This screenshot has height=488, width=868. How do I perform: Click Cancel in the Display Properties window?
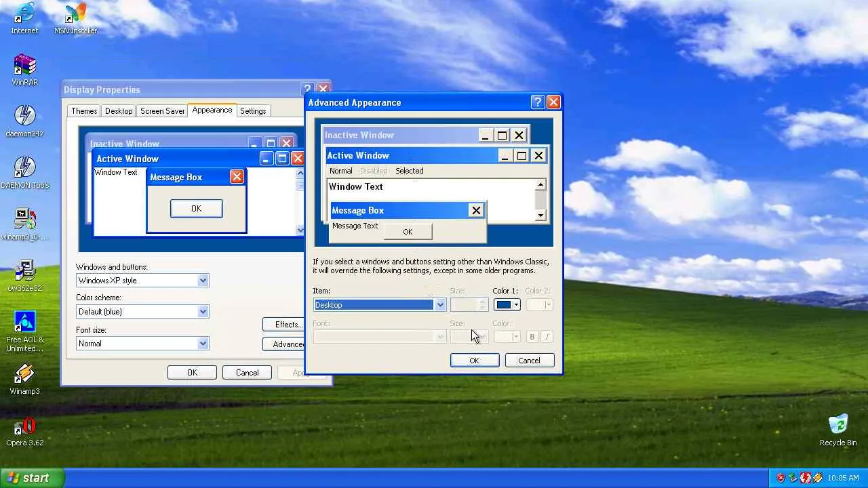click(x=247, y=373)
